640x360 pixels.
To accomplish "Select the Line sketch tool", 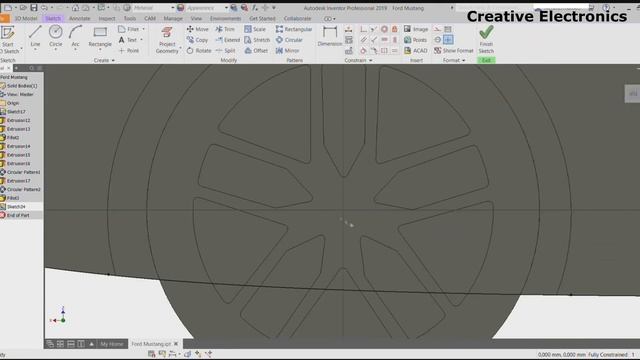I will click(x=35, y=36).
